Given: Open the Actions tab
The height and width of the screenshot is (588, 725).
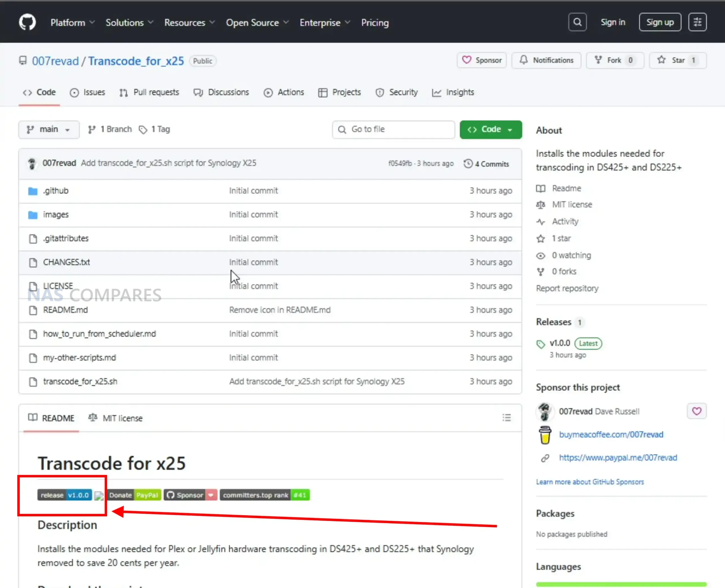Looking at the screenshot, I should pos(284,93).
